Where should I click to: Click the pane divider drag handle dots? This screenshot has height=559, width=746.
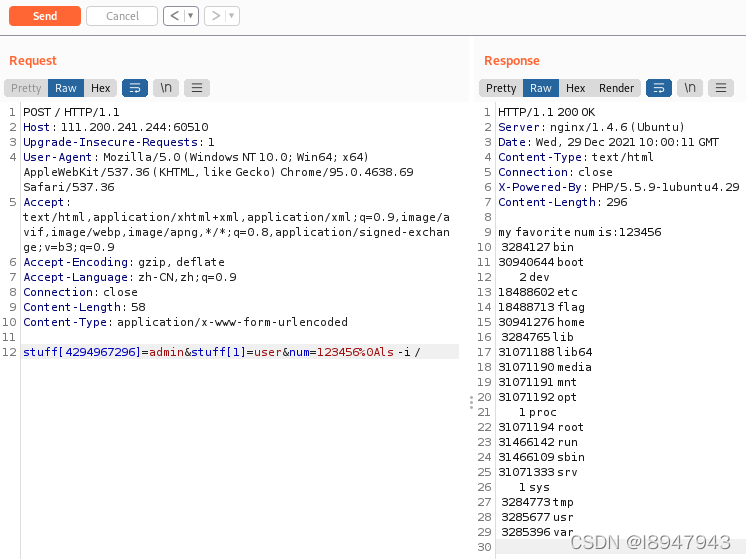[471, 402]
